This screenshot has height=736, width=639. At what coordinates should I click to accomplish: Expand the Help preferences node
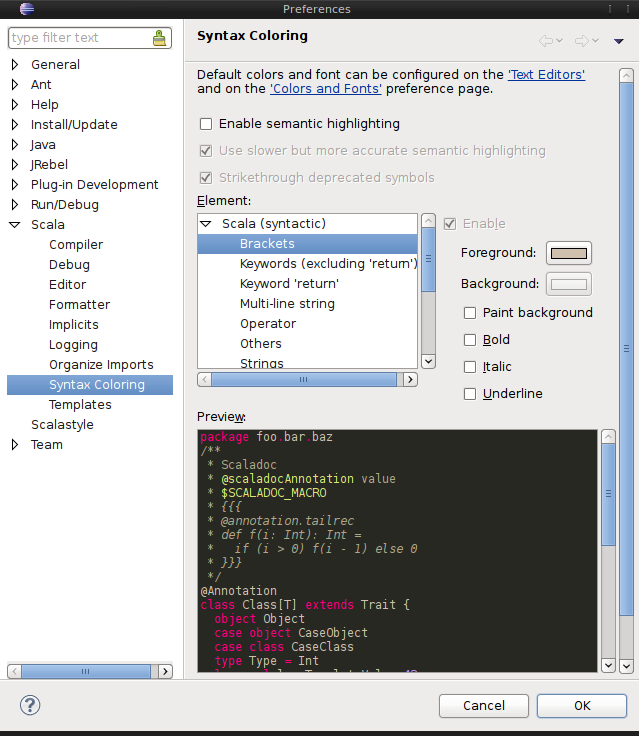pos(15,104)
